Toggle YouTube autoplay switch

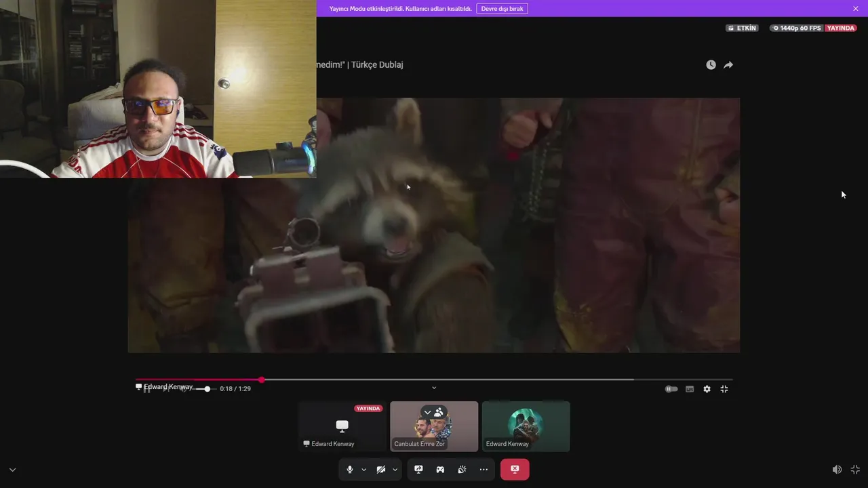tap(671, 389)
